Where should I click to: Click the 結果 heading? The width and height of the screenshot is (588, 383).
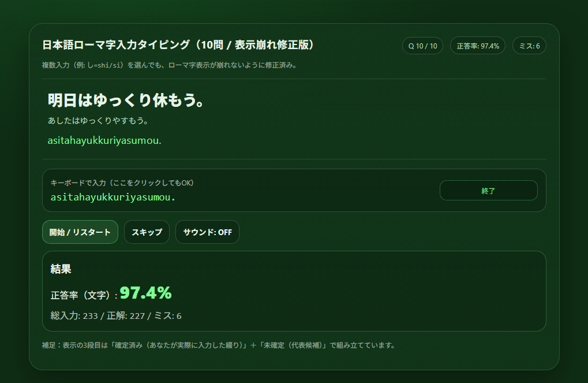(x=61, y=269)
